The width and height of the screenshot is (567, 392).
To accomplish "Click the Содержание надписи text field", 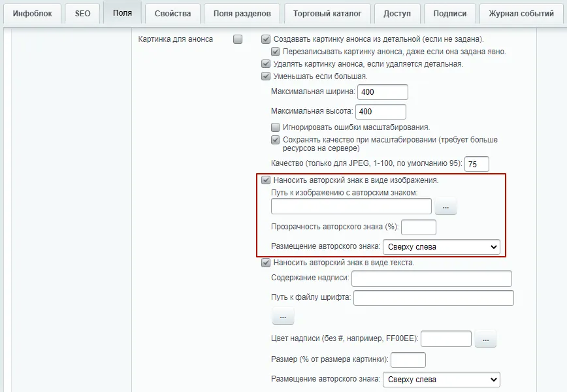I will tap(432, 278).
